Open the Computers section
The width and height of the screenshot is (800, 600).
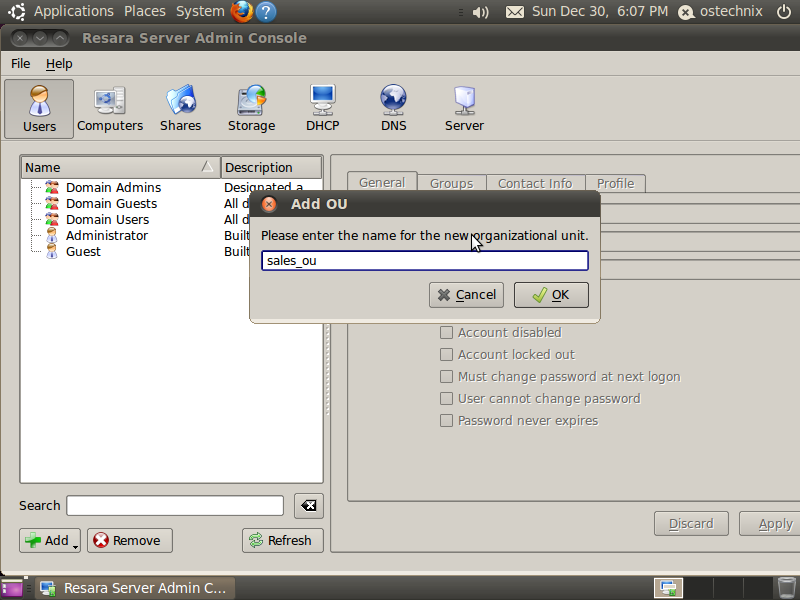tap(110, 109)
